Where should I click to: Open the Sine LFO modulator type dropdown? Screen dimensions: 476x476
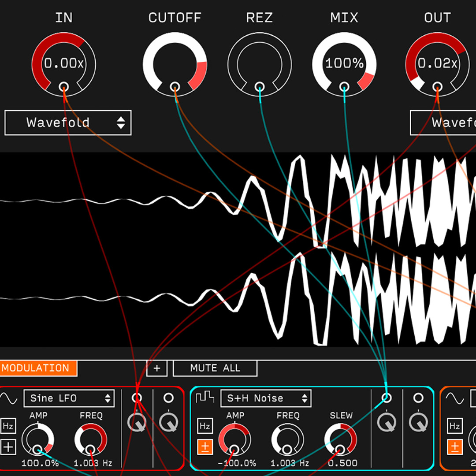click(x=69, y=398)
